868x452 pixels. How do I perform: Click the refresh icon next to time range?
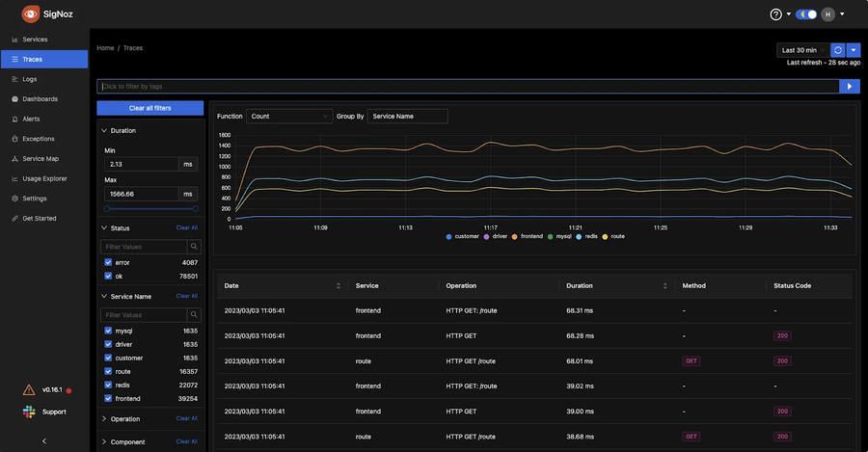point(837,50)
